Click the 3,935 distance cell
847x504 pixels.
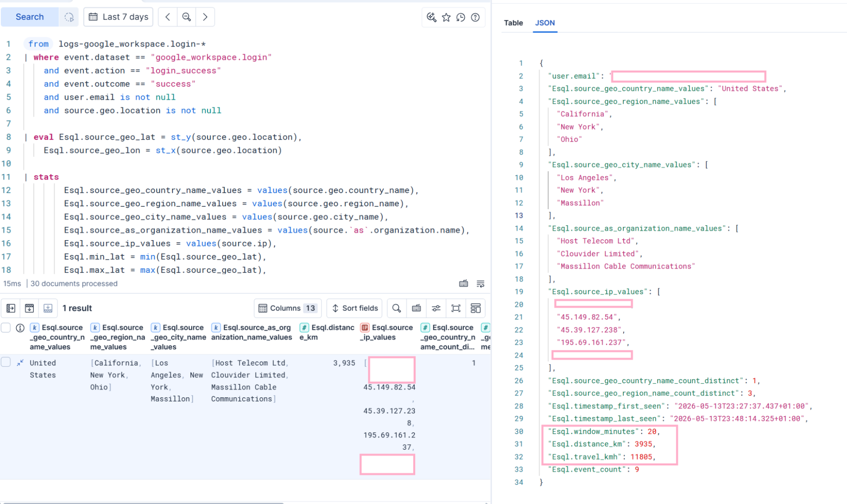[344, 363]
